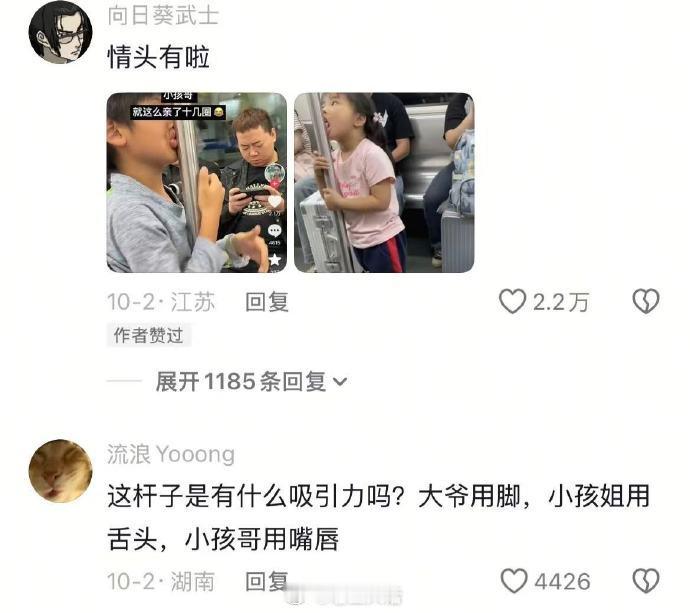This screenshot has width=690, height=613.
Task: Click the chevron next to 展开1185条回复
Action: 340,382
